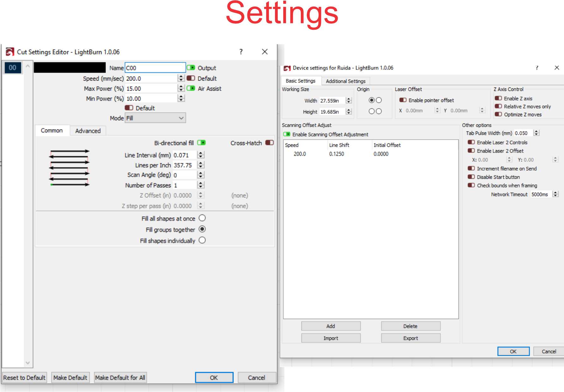Toggle Air Assist off
The image size is (564, 392).
click(191, 89)
